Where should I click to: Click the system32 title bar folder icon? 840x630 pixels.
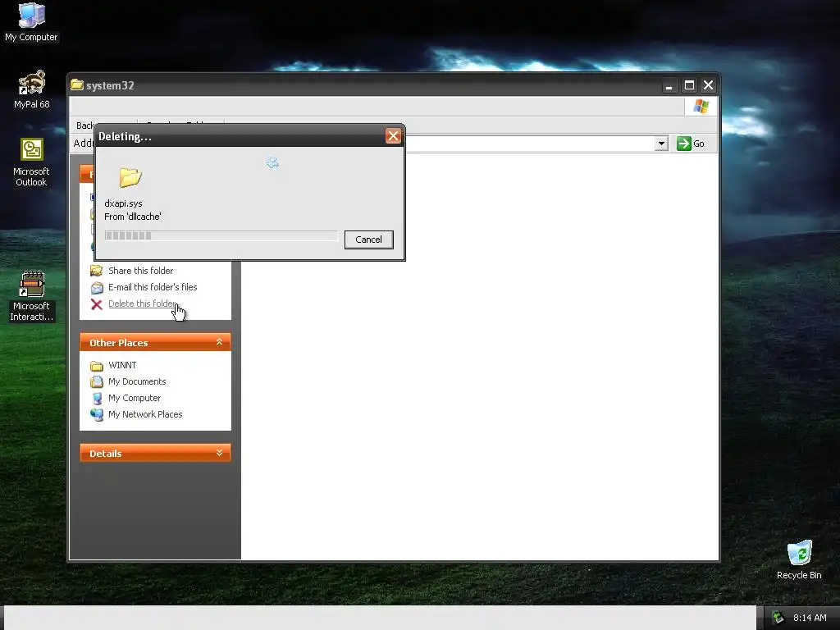click(x=77, y=84)
